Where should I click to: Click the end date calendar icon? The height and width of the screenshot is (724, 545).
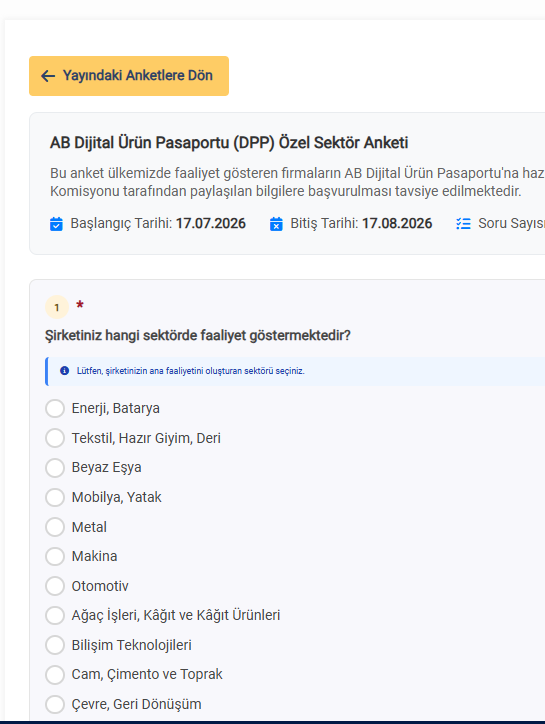pos(276,224)
